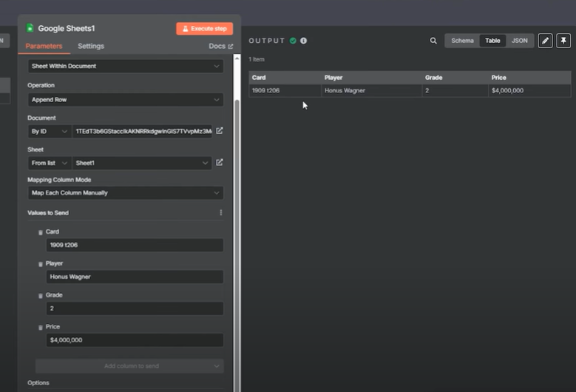The height and width of the screenshot is (392, 576).
Task: Click the pencil edit output button
Action: pos(545,41)
